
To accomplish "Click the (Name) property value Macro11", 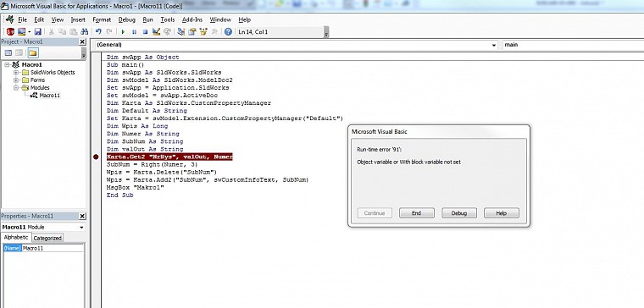I will click(x=53, y=248).
